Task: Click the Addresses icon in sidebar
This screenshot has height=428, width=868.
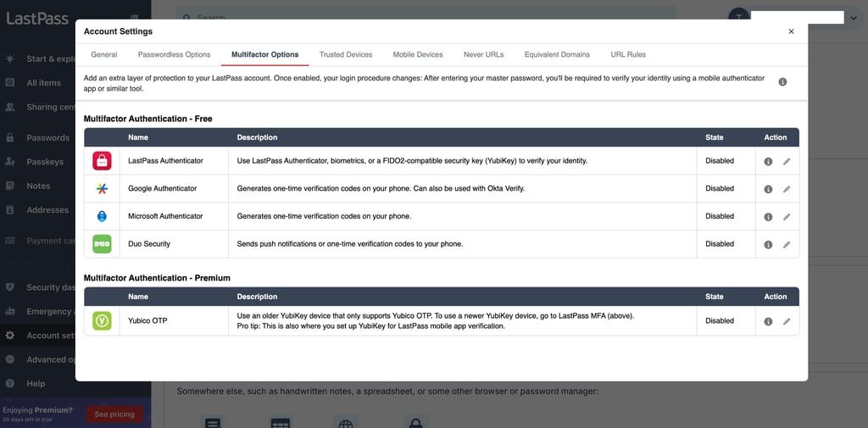Action: click(10, 210)
